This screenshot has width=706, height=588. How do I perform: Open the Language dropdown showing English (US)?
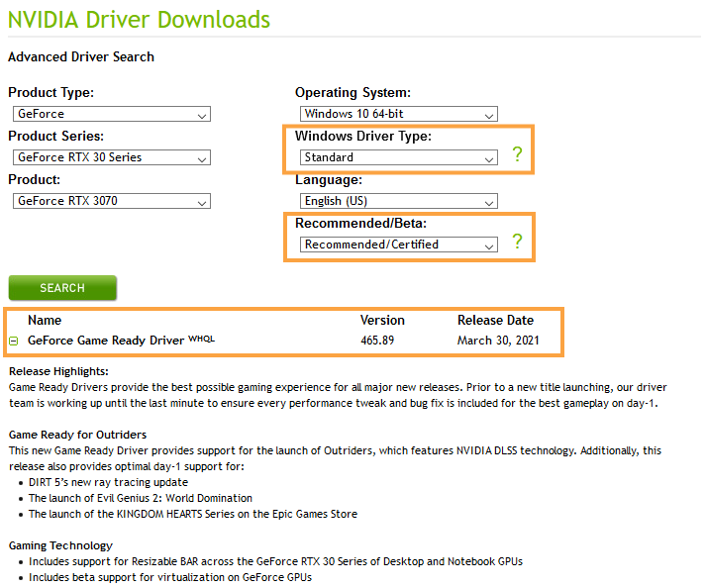(399, 201)
